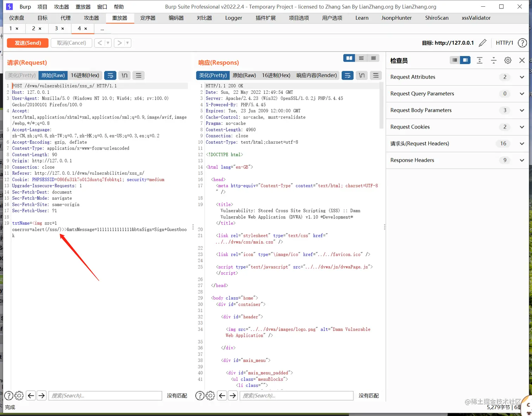532x416 pixels.
Task: Open the Request panel hamburger menu icon
Action: click(139, 75)
